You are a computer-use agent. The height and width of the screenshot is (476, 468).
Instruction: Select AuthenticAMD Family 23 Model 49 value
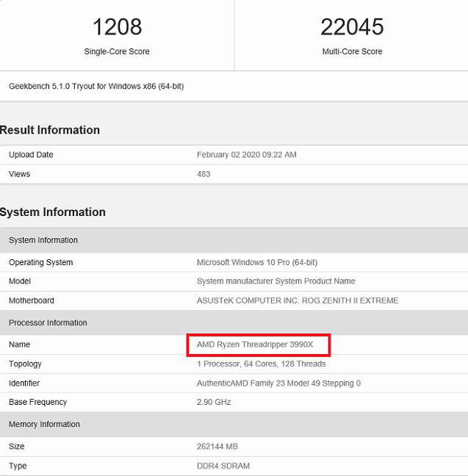(278, 383)
